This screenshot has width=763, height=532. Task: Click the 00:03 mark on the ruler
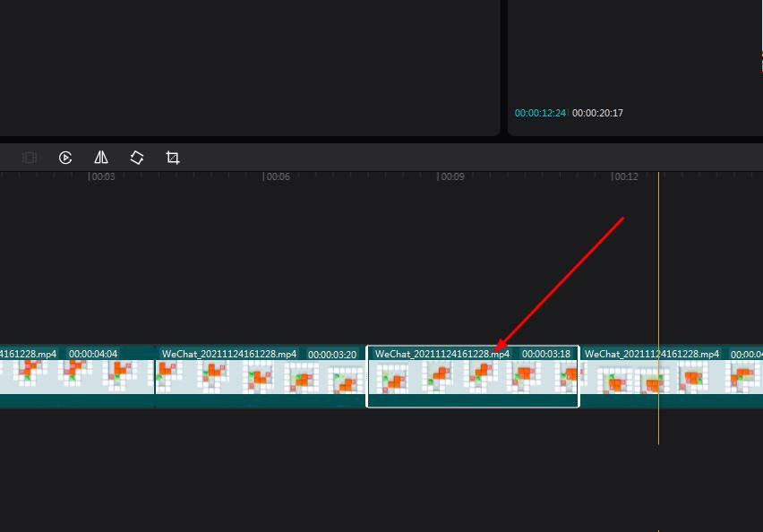point(102,176)
